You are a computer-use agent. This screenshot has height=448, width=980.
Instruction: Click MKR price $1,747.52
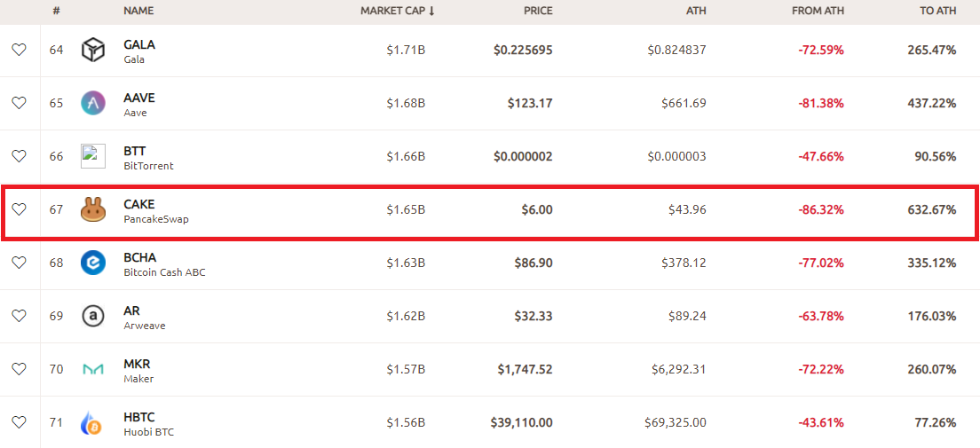(x=525, y=369)
